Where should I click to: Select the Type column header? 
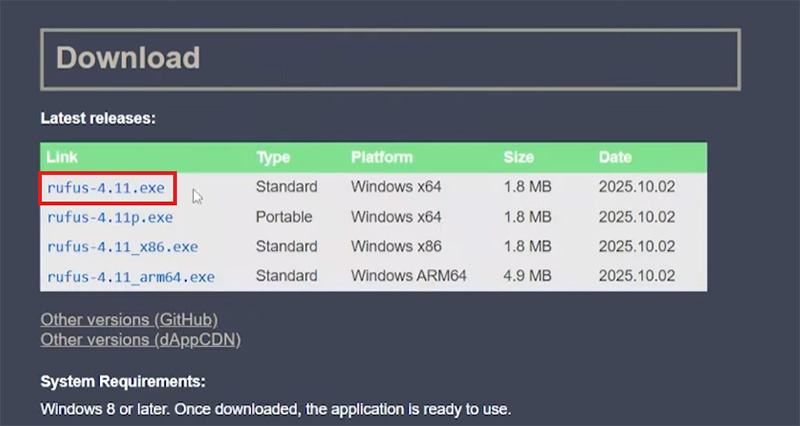273,158
